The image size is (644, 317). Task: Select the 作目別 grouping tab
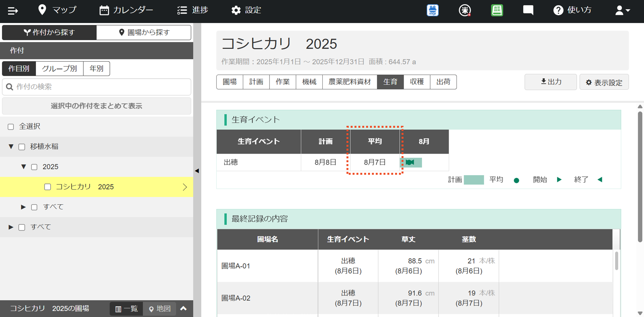(x=19, y=69)
